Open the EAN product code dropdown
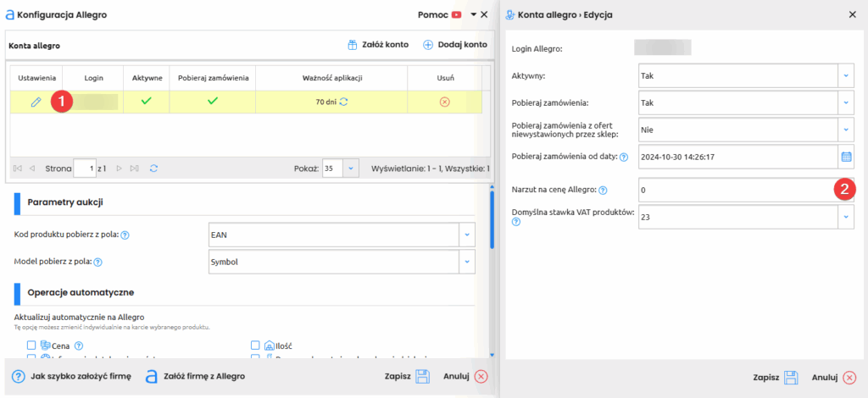The height and width of the screenshot is (398, 868). [x=467, y=234]
